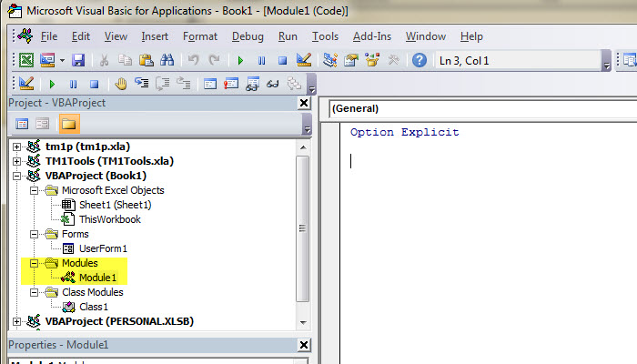The height and width of the screenshot is (364, 637).
Task: Close the Properties - Module1 panel
Action: coord(304,345)
